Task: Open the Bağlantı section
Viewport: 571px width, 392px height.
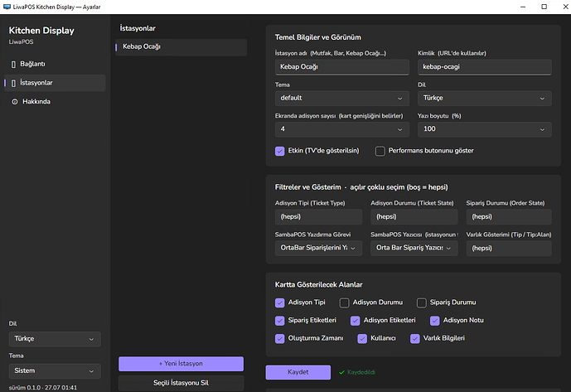Action: pyautogui.click(x=55, y=64)
